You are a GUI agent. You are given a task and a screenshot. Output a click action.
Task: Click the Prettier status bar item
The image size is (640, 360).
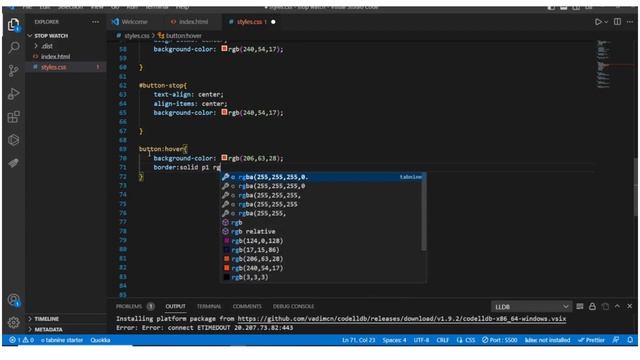[x=591, y=340]
